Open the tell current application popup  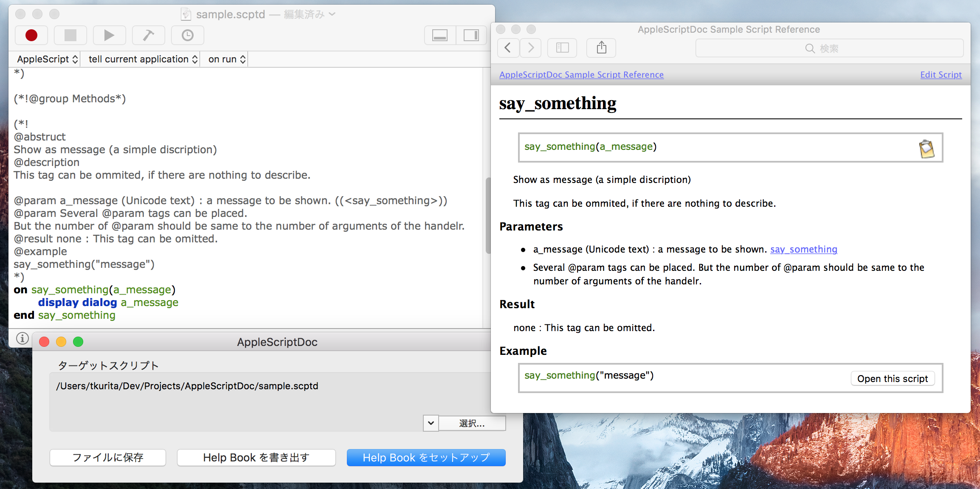tap(143, 59)
